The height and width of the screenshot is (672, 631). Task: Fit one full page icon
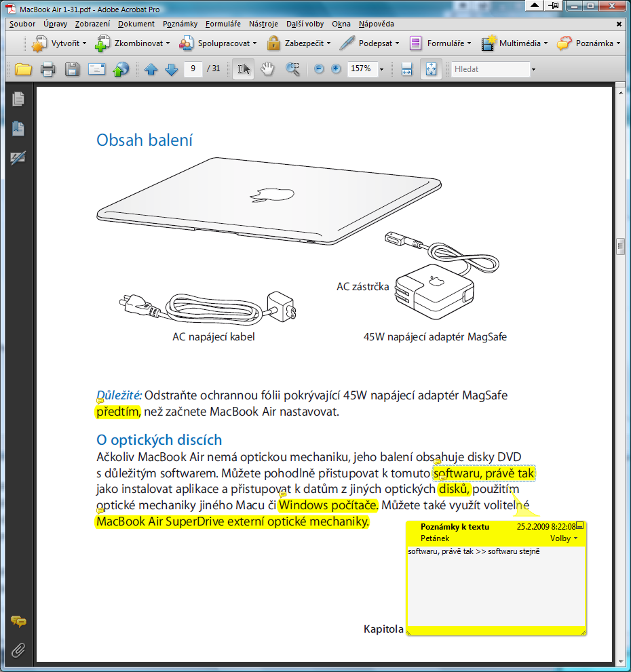coord(431,69)
